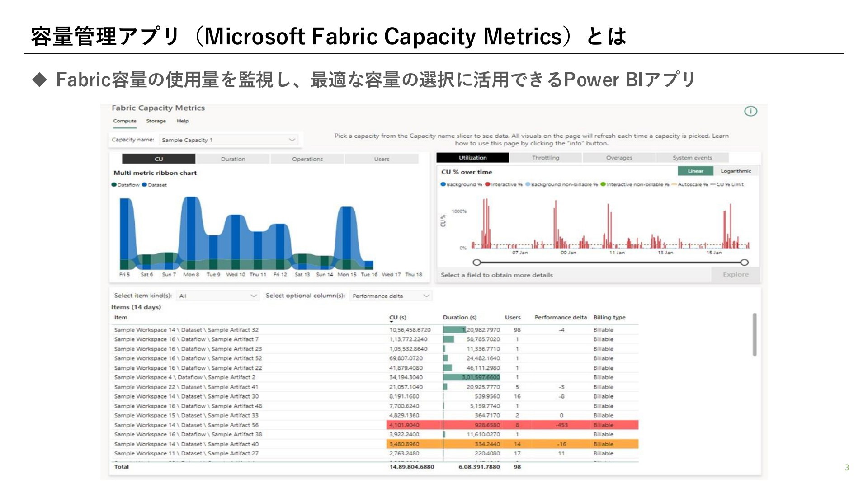This screenshot has height=488, width=868.
Task: Toggle the Logarithmic scale option
Action: [x=736, y=171]
